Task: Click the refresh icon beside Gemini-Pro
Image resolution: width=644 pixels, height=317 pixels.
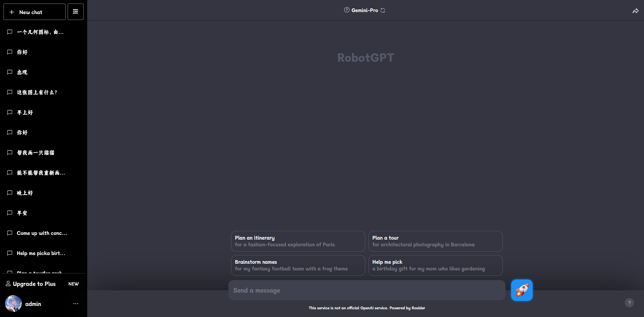Action: (383, 10)
